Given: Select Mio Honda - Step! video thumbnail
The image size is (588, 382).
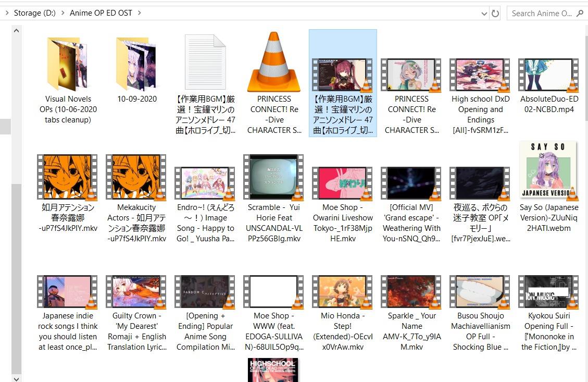Looking at the screenshot, I should point(343,292).
